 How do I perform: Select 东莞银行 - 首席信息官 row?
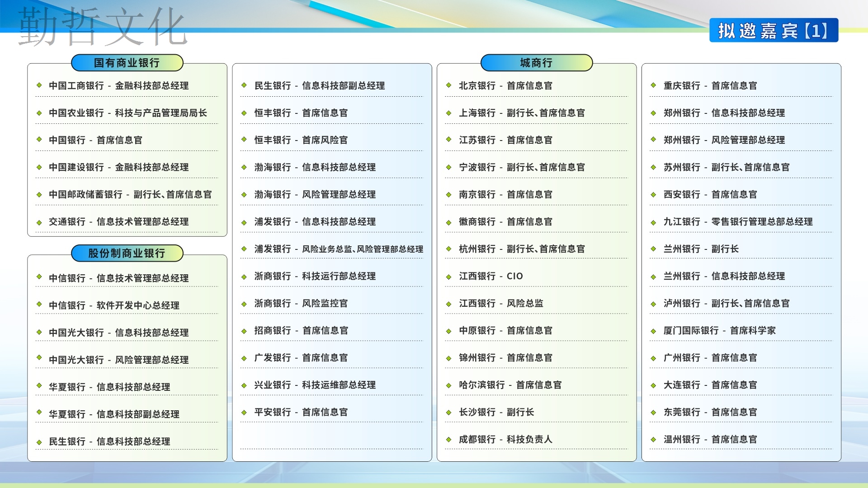(741, 412)
